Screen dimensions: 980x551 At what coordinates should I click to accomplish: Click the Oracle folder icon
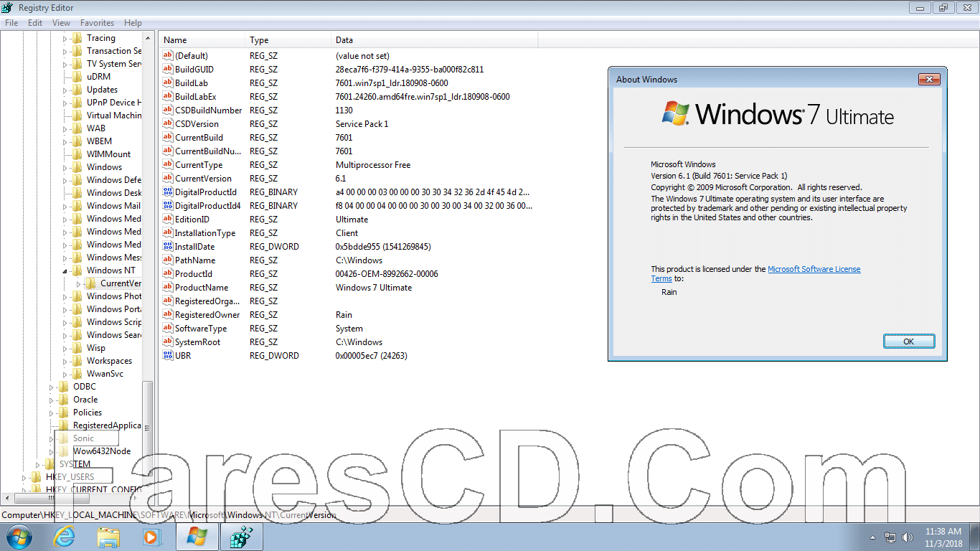click(64, 400)
